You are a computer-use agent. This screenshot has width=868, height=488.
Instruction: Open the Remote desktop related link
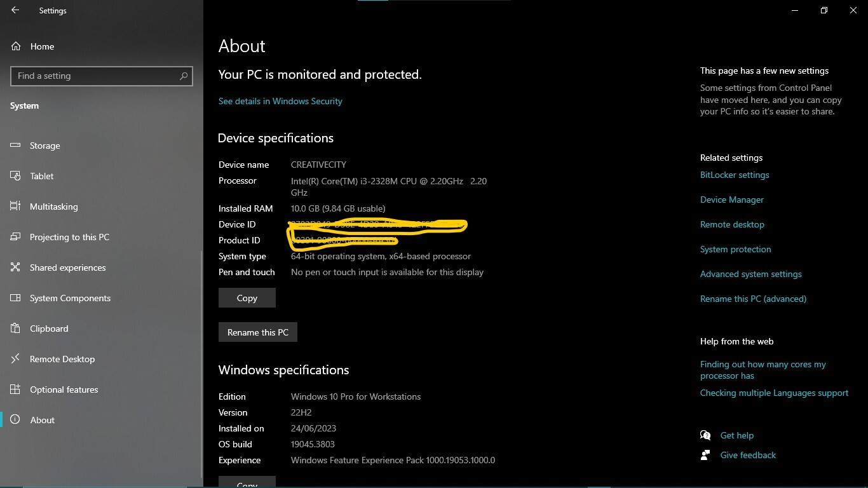tap(732, 224)
